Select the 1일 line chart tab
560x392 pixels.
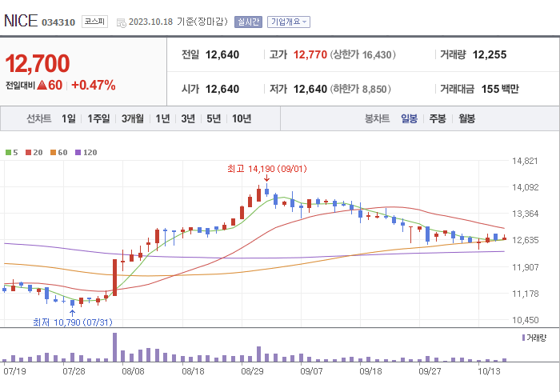coord(69,118)
